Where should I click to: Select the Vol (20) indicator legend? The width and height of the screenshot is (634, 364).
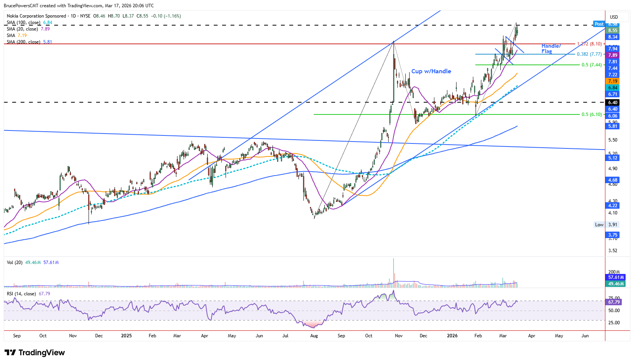(33, 263)
